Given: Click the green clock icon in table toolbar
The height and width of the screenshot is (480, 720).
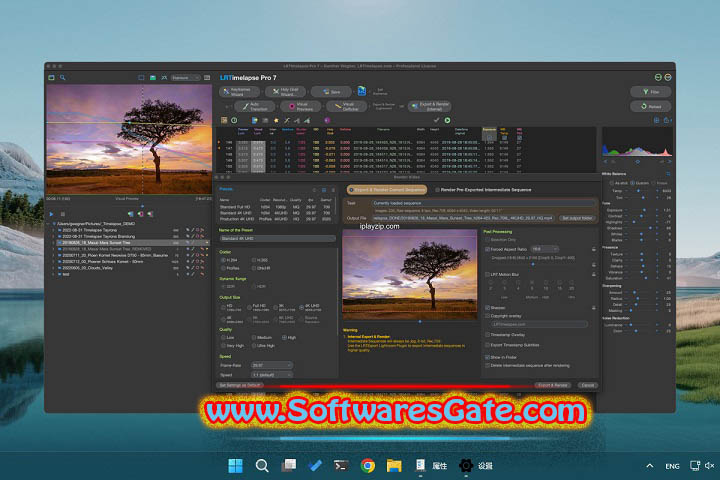Looking at the screenshot, I should pyautogui.click(x=234, y=120).
